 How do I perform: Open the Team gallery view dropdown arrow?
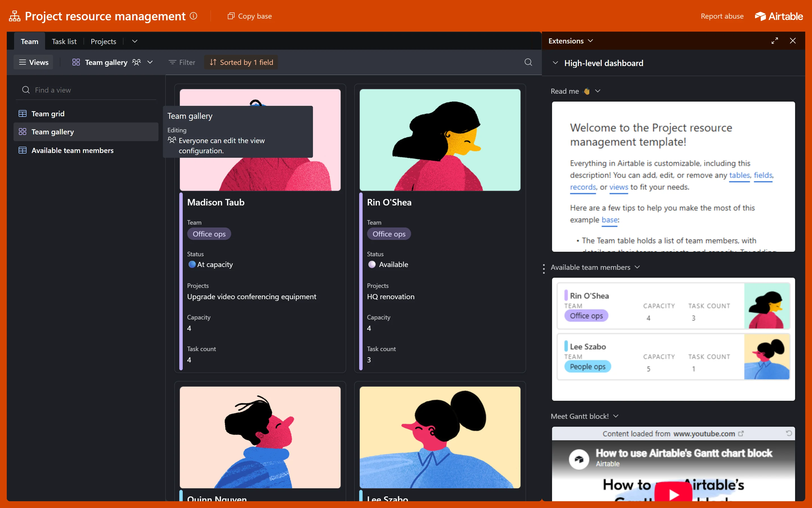pyautogui.click(x=150, y=62)
